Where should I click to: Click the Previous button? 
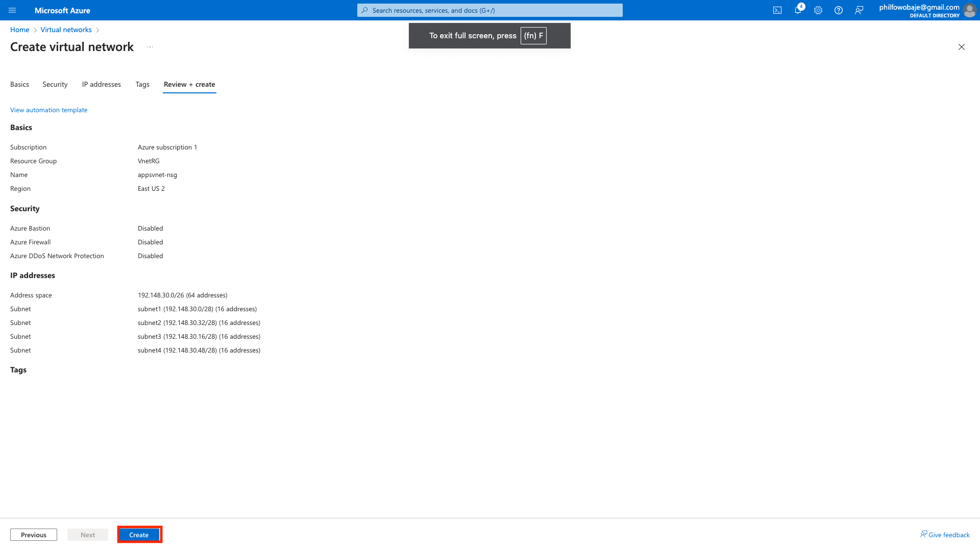pyautogui.click(x=34, y=535)
